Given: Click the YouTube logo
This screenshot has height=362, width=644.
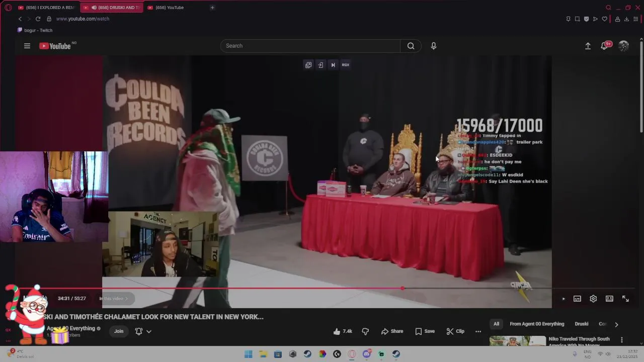Looking at the screenshot, I should pos(55,46).
